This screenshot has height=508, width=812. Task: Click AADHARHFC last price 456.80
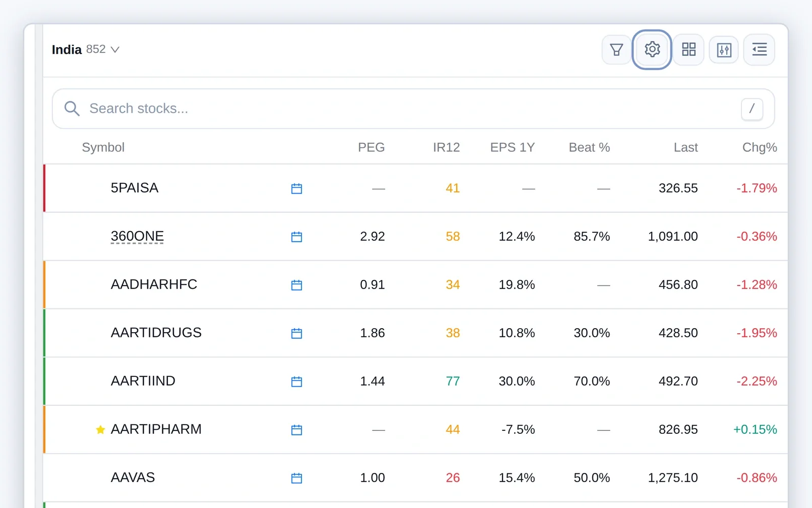click(678, 285)
